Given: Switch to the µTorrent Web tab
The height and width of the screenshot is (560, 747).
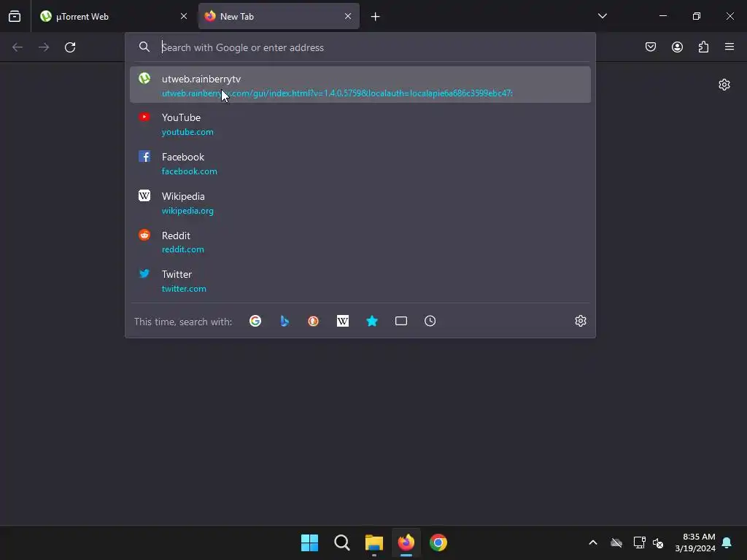Looking at the screenshot, I should click(115, 16).
